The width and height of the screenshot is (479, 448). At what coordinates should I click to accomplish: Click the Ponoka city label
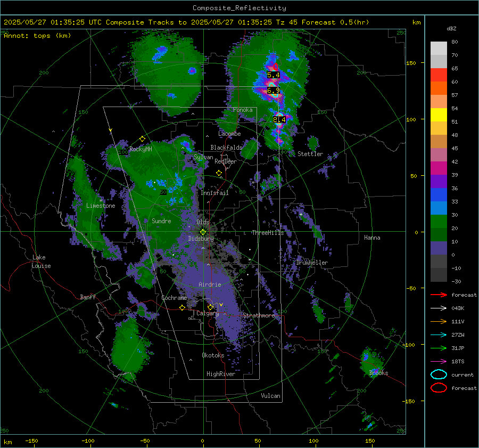[243, 110]
